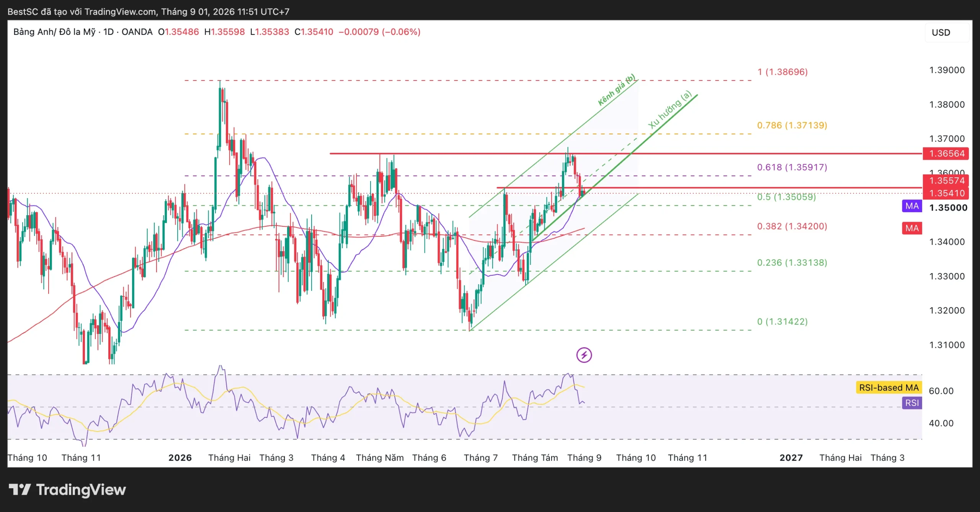Click the 2026 year time axis marker

click(x=180, y=458)
